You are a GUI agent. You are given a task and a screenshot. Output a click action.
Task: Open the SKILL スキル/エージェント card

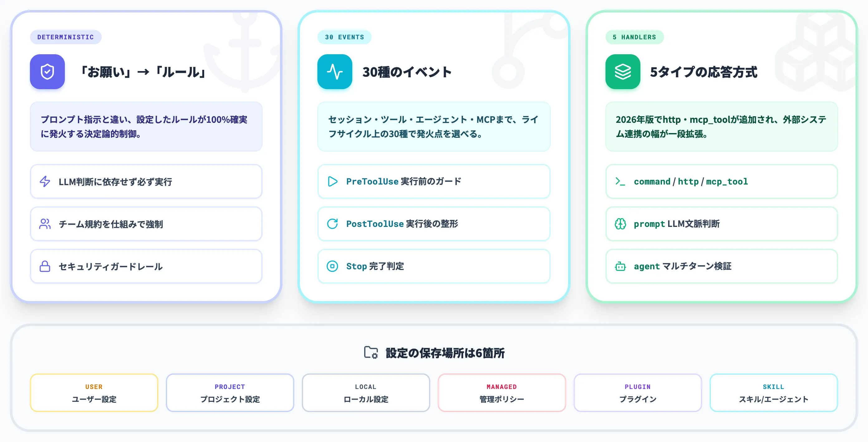(x=774, y=393)
